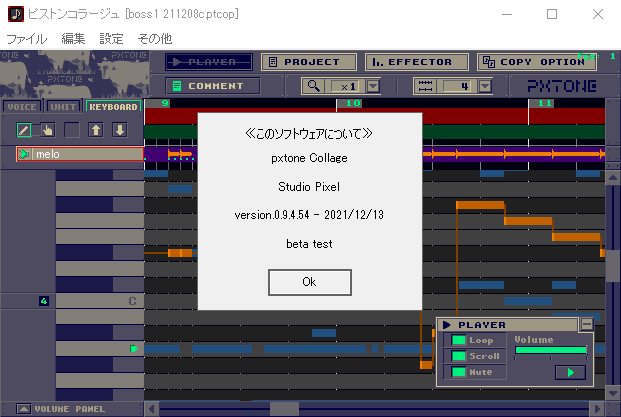Click horizontal scrollbar right arrow
The width and height of the screenshot is (621, 417).
597,409
